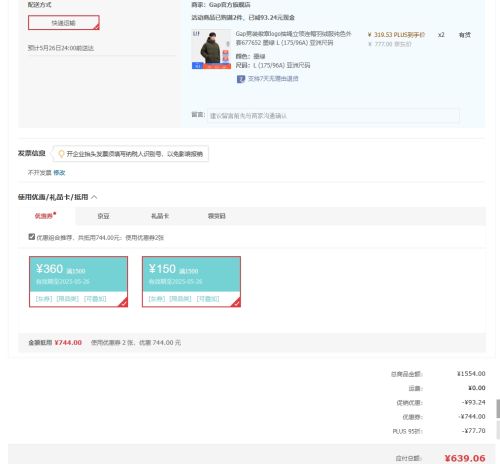Image resolution: width=500 pixels, height=464 pixels.
Task: Deselect the ¥150 coupon card
Action: (x=191, y=282)
